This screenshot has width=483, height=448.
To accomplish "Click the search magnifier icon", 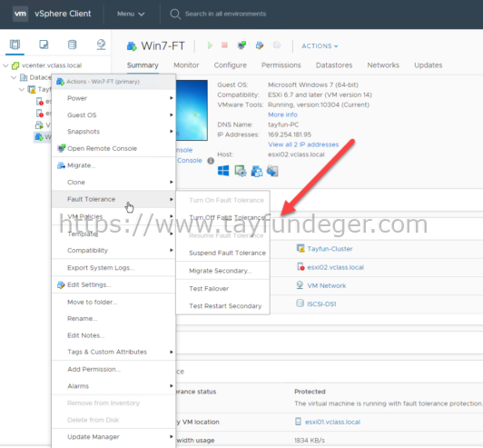I will pos(175,14).
